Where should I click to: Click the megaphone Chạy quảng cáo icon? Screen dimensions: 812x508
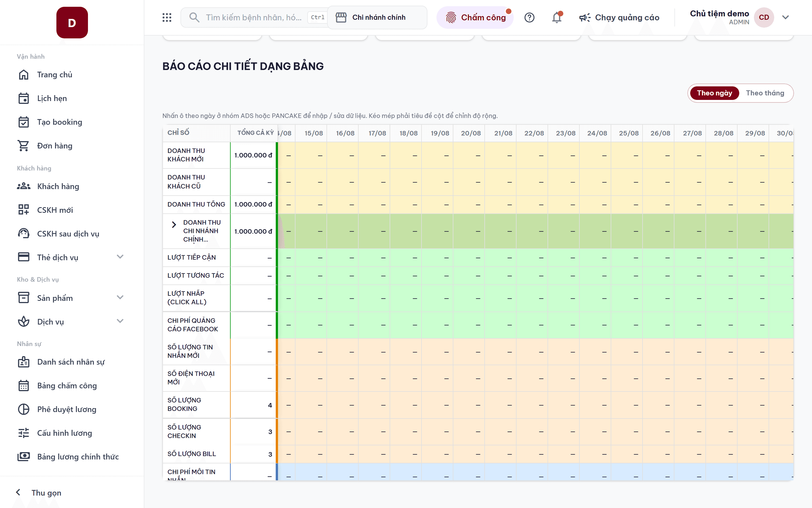click(585, 17)
